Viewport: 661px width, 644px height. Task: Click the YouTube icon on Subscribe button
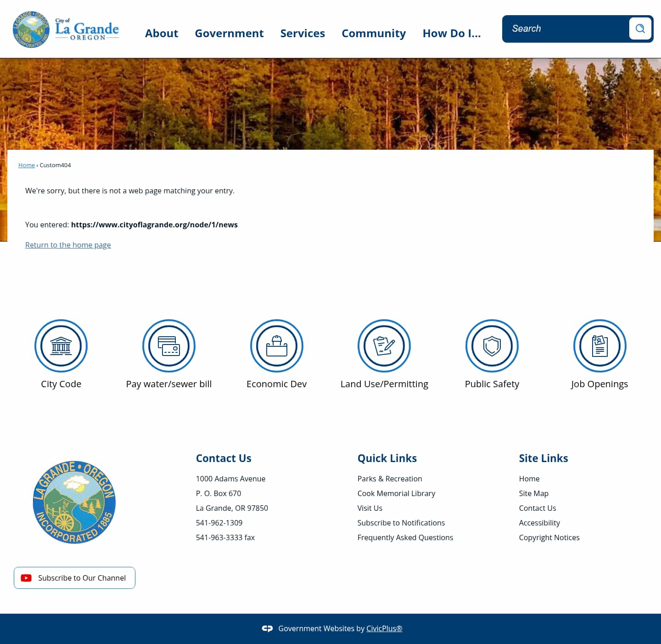pyautogui.click(x=26, y=578)
